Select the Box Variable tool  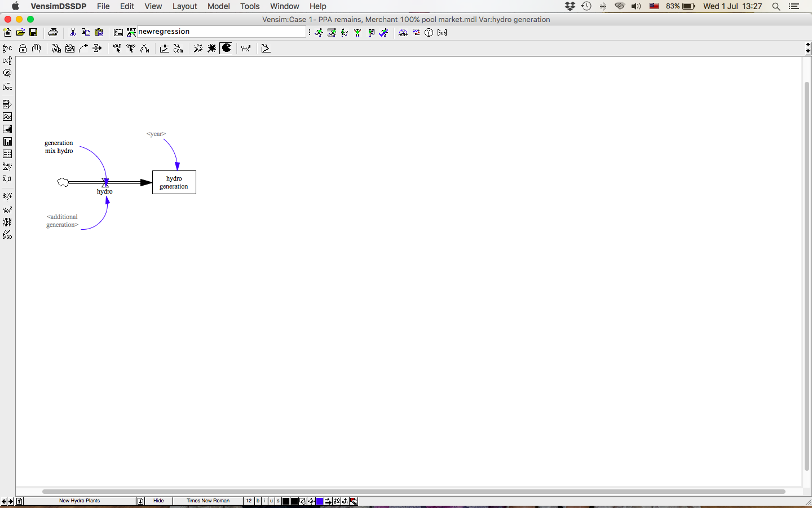pyautogui.click(x=70, y=49)
